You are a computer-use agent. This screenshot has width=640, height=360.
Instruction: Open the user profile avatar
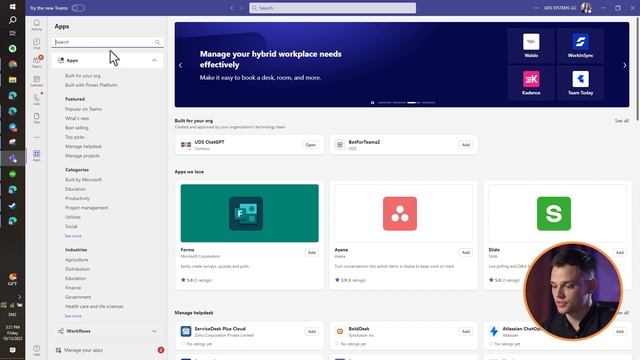click(x=586, y=8)
